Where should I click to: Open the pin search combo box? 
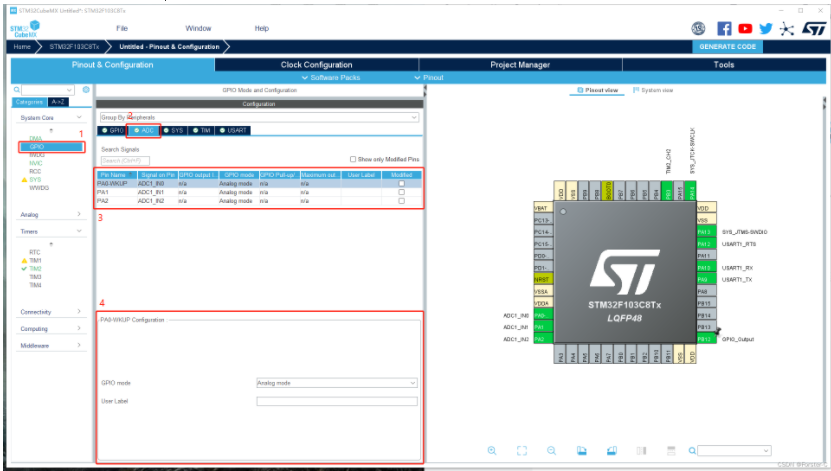[x=734, y=450]
